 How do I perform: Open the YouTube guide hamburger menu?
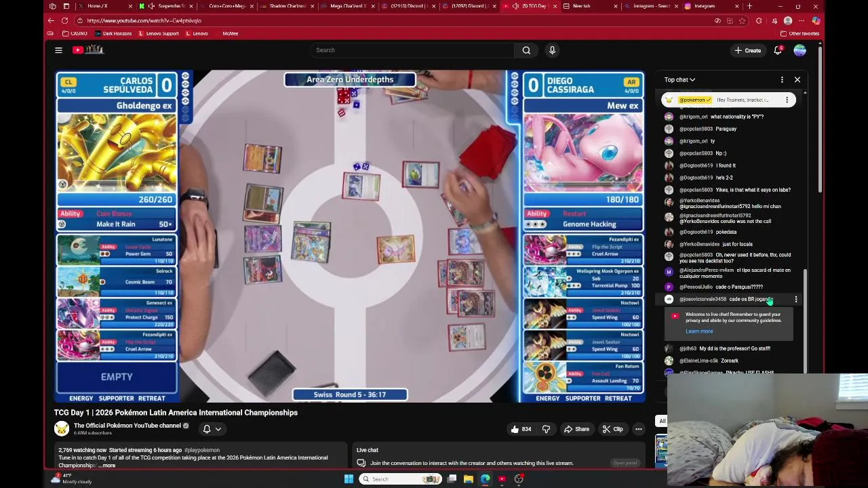coord(58,50)
